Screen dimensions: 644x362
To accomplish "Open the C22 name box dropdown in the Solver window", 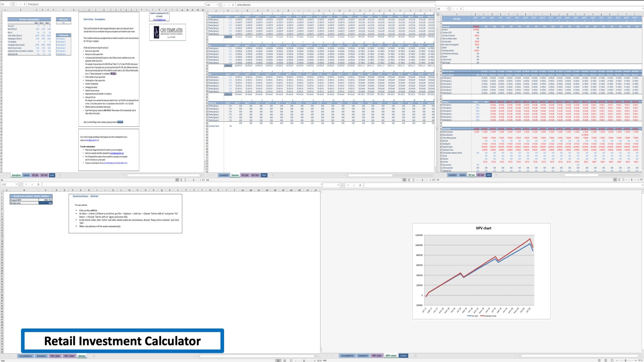I will [x=16, y=184].
